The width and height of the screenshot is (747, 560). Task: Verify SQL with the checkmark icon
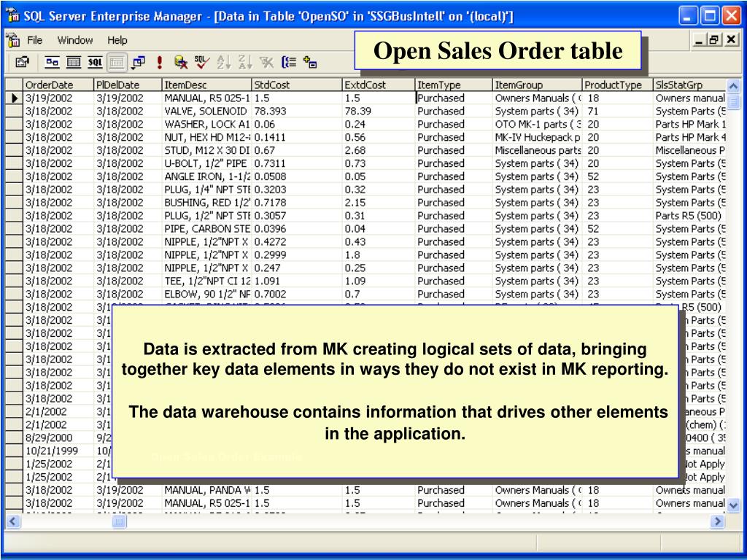[x=201, y=62]
